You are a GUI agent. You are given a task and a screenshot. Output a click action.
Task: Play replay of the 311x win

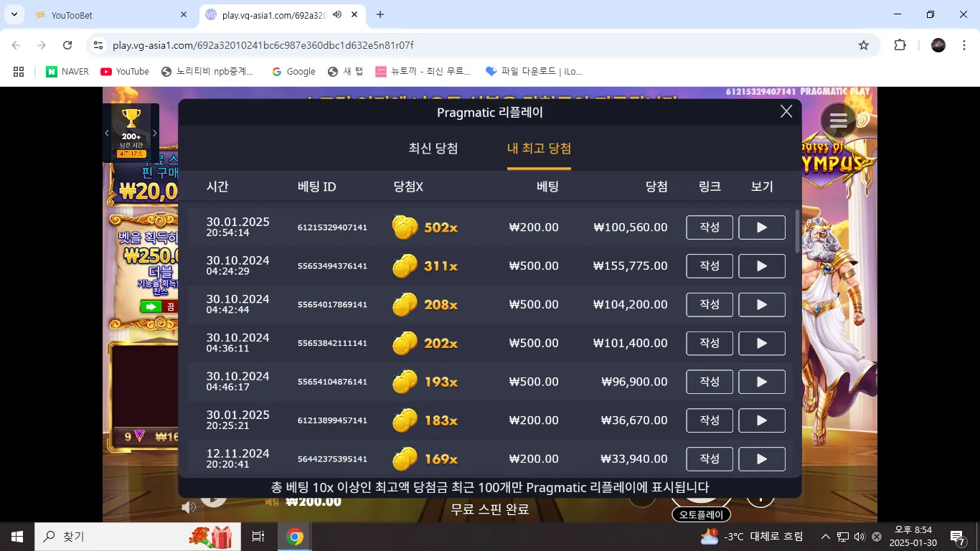pyautogui.click(x=762, y=266)
